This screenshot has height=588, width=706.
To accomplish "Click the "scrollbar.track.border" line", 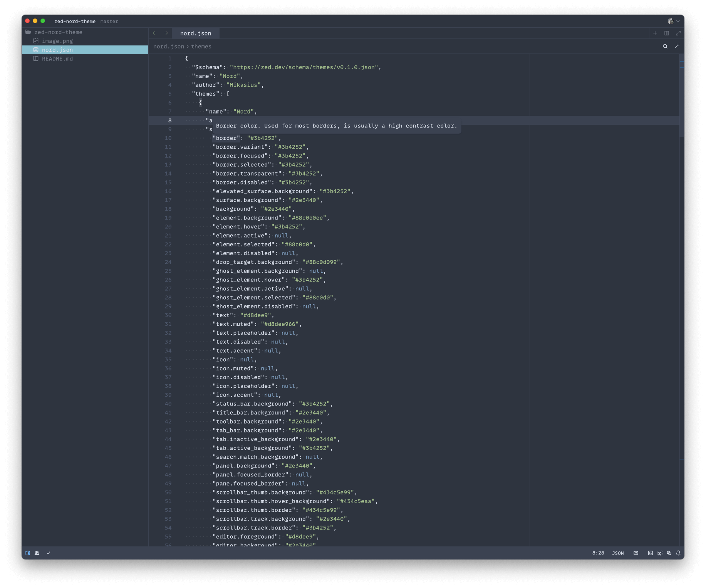I will tap(275, 528).
